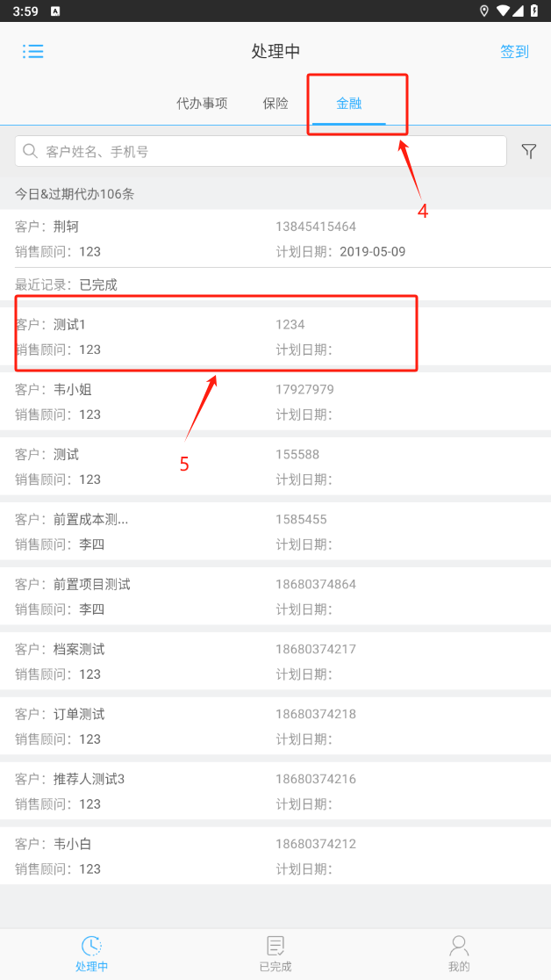Tap the filter funnel icon
This screenshot has height=980, width=551.
[x=529, y=151]
